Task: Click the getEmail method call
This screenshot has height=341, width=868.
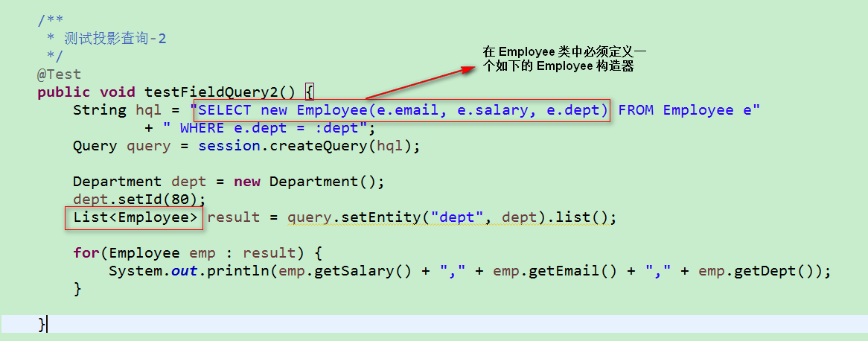Action: tap(564, 271)
